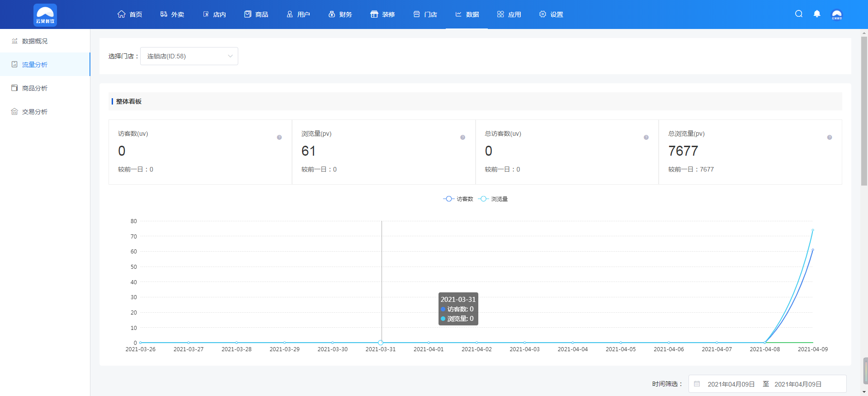Go to 数据概况 in sidebar
Screen dimensions: 868x396
[45, 41]
